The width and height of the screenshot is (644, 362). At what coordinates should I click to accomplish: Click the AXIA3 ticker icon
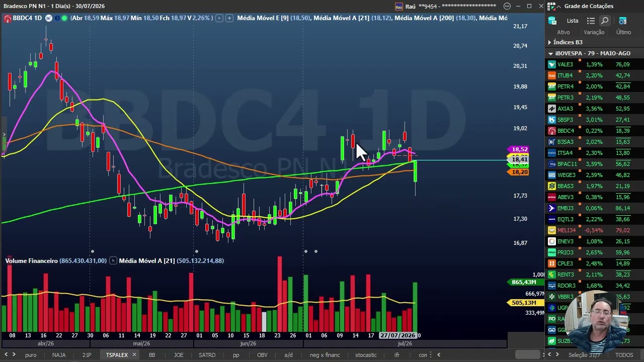click(552, 109)
